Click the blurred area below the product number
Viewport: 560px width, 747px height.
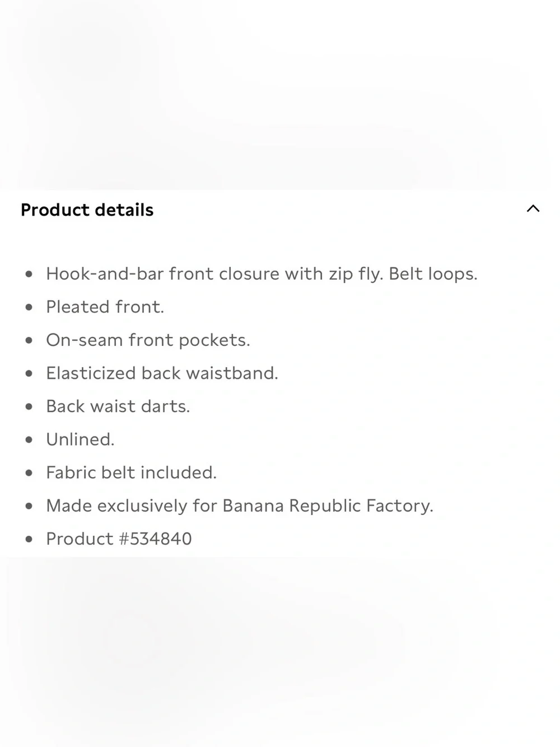point(280,652)
